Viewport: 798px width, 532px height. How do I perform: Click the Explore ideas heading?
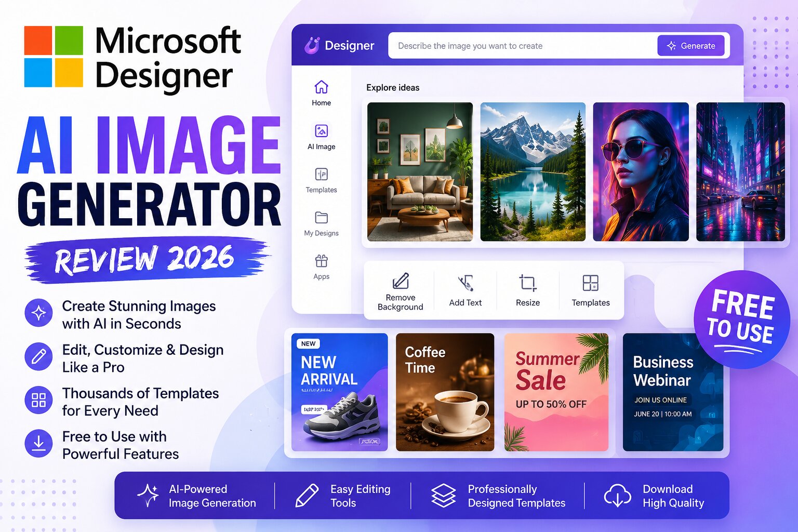(x=393, y=88)
